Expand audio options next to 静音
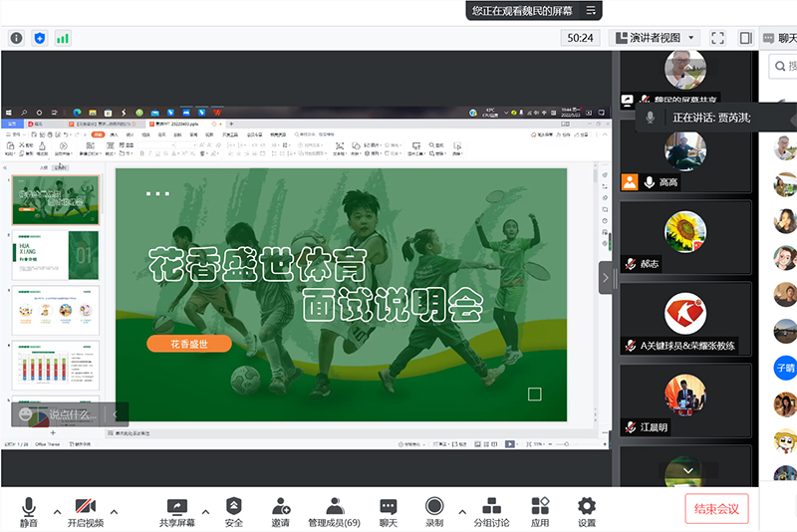Viewport: 797px width, 532px height. pos(58,512)
